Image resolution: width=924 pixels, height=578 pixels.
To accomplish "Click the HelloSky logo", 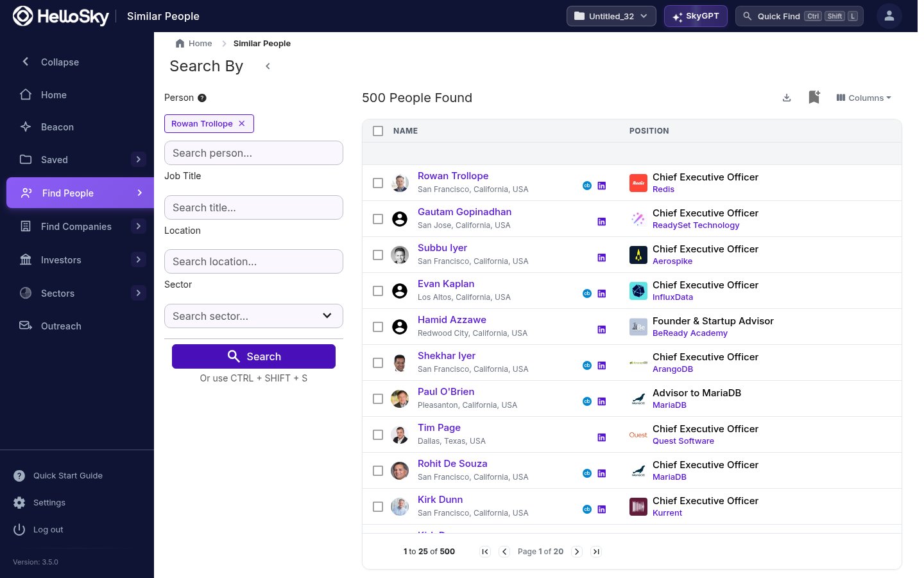I will [61, 16].
